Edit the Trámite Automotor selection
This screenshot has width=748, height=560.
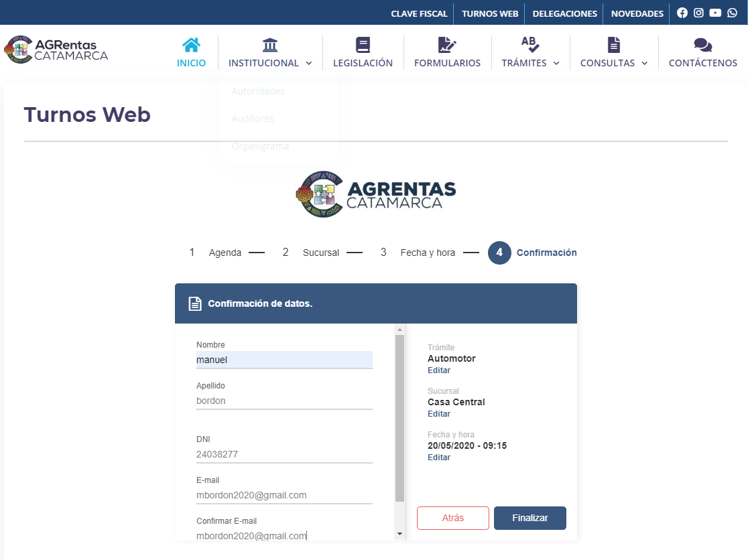click(x=439, y=370)
